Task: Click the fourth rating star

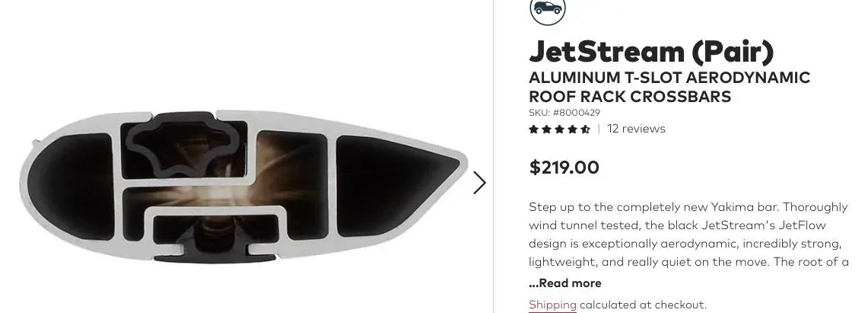Action: click(573, 129)
